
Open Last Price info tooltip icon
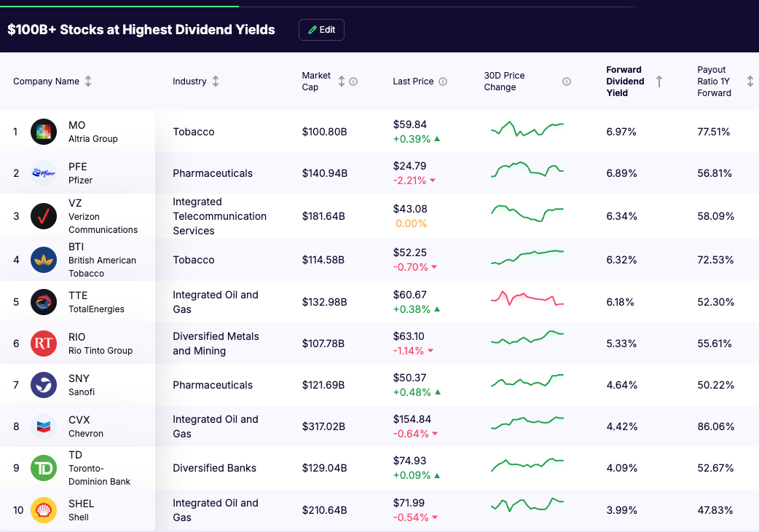(443, 82)
